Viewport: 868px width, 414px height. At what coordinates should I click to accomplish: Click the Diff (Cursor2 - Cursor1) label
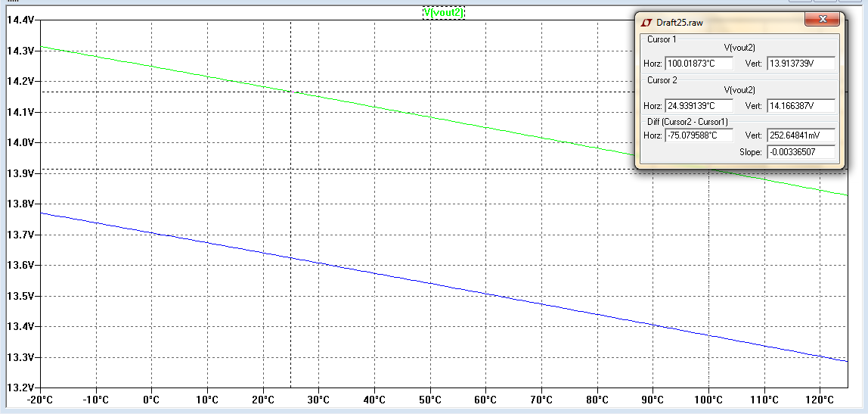pos(687,121)
